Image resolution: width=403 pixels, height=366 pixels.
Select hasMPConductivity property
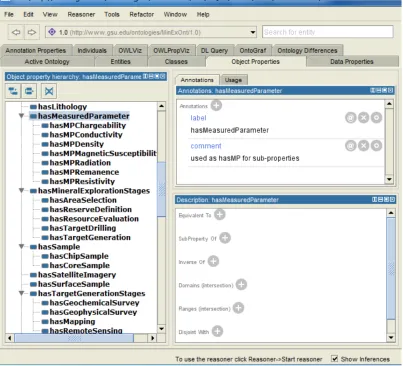(x=86, y=135)
